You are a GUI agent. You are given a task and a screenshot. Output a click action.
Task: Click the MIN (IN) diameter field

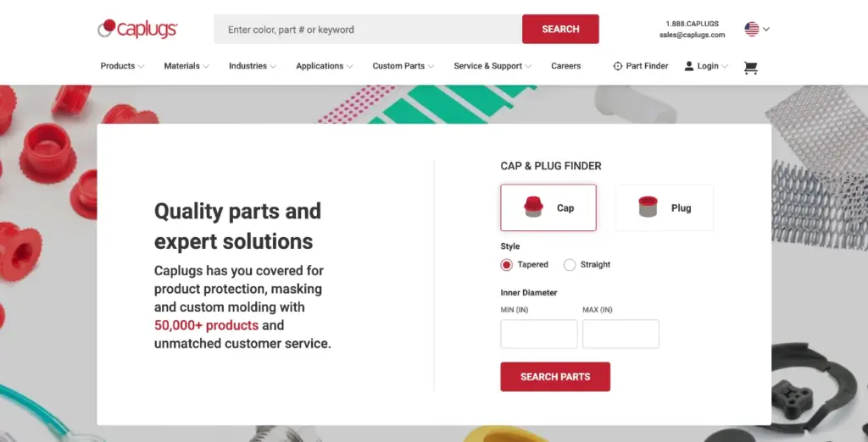[x=538, y=334]
